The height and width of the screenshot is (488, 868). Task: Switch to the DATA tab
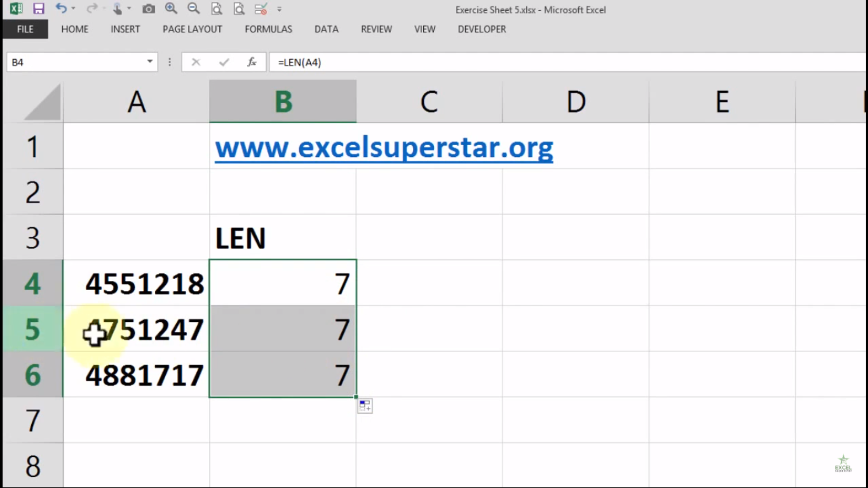327,29
